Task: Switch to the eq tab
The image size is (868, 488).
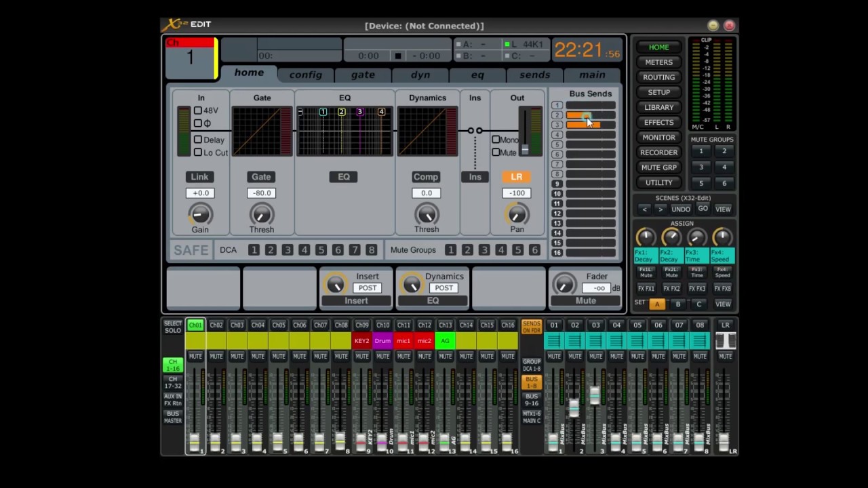Action: pyautogui.click(x=477, y=75)
